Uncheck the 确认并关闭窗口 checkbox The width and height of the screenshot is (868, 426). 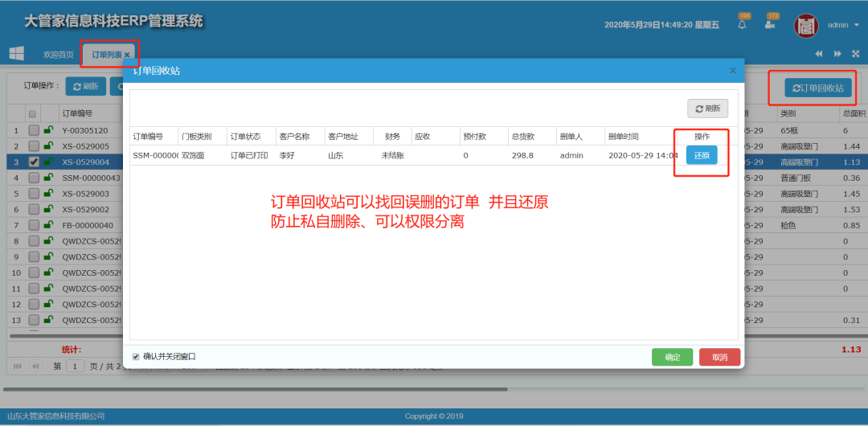(x=136, y=356)
